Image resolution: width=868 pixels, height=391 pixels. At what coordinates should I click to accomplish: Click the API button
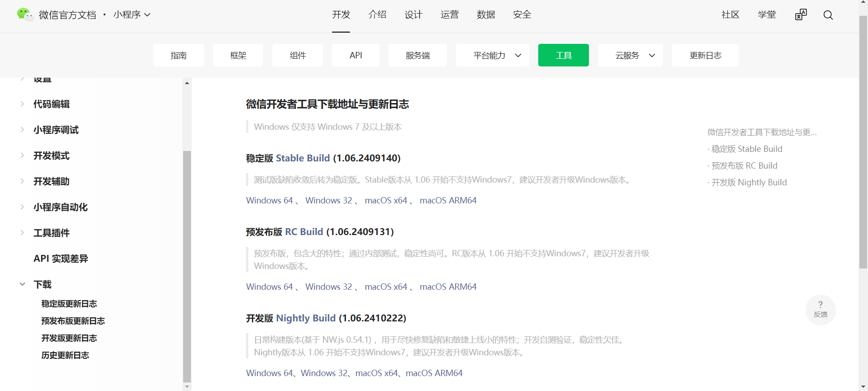(x=356, y=55)
